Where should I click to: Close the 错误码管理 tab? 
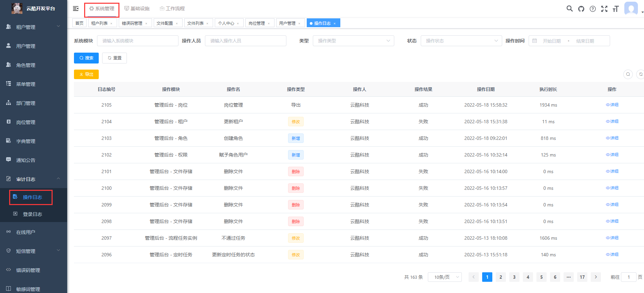tap(146, 23)
